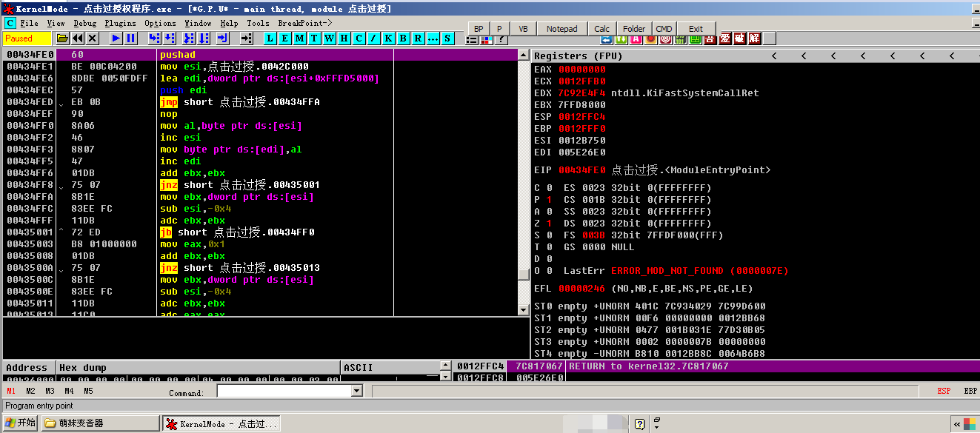This screenshot has width=980, height=433.
Task: Open the Debug menu
Action: pos(84,23)
